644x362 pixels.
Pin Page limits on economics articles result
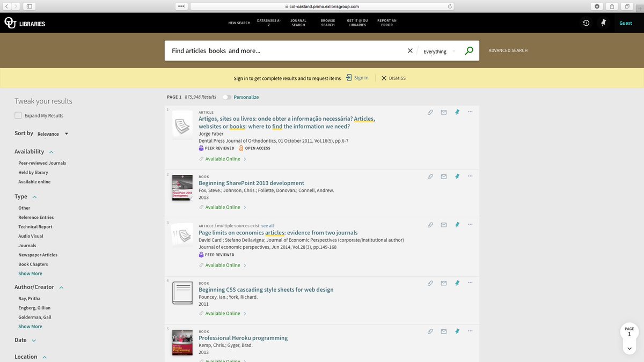click(457, 225)
